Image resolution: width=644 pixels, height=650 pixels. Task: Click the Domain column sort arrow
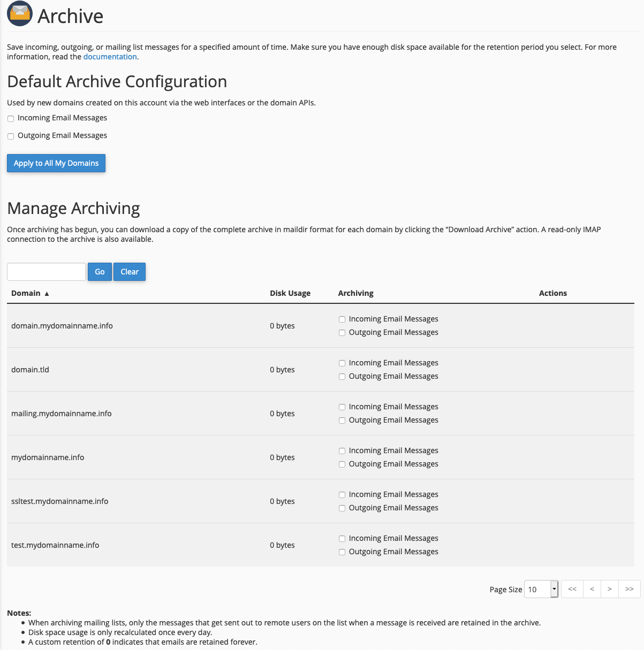click(x=47, y=294)
